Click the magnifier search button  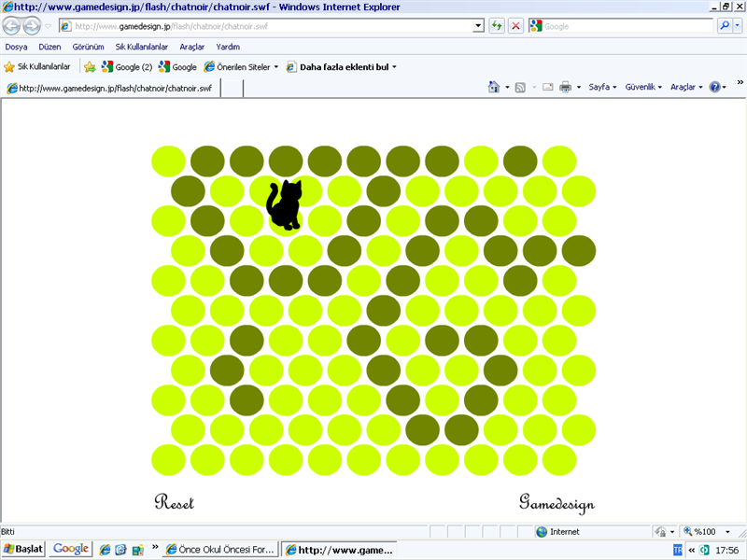[725, 26]
